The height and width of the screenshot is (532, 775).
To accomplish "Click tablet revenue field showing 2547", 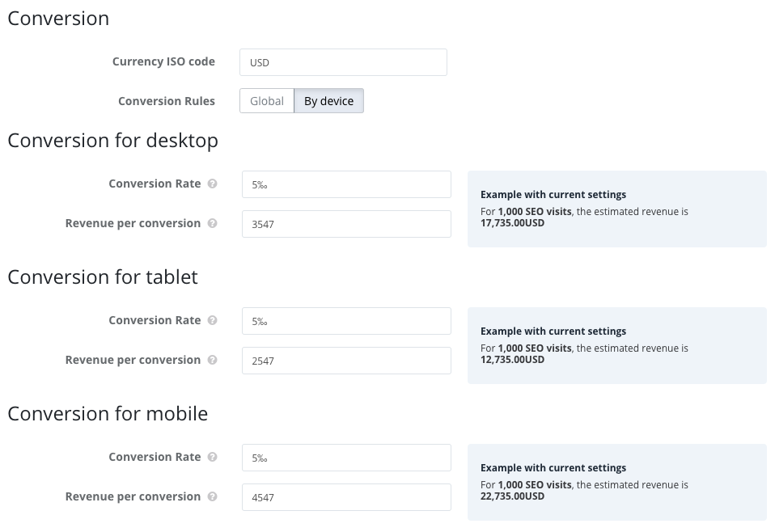I will (346, 361).
